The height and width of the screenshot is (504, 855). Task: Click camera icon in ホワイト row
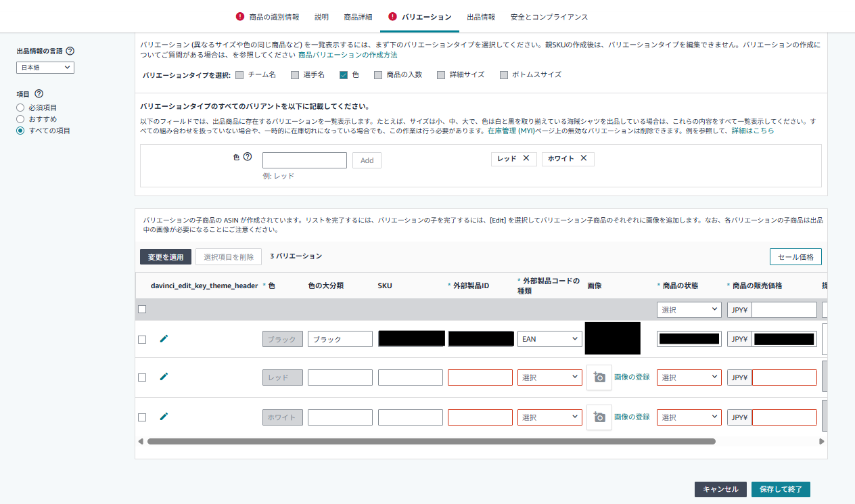(599, 417)
